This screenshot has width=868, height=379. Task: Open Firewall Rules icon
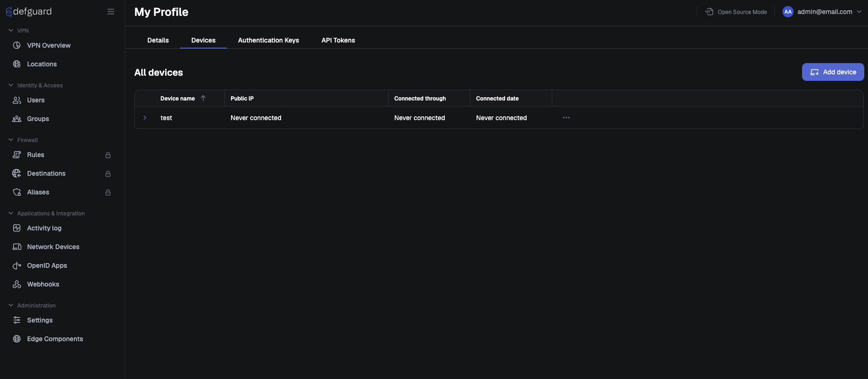(x=17, y=155)
